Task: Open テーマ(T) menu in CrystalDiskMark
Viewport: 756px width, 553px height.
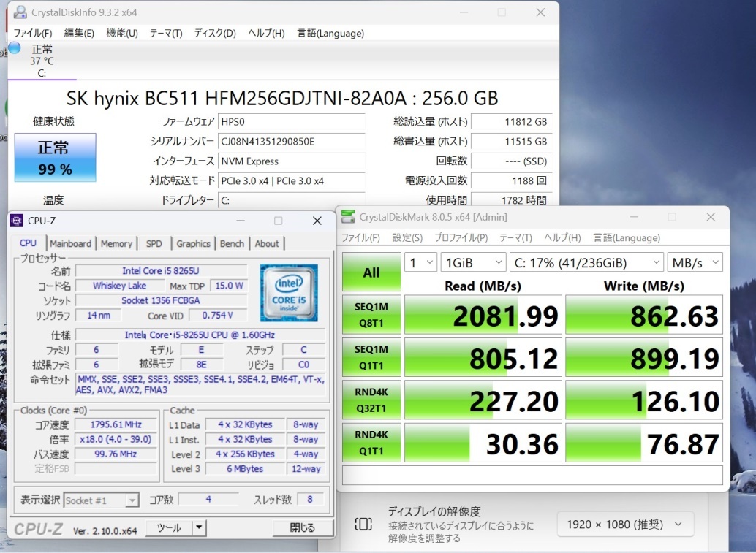Action: (515, 238)
